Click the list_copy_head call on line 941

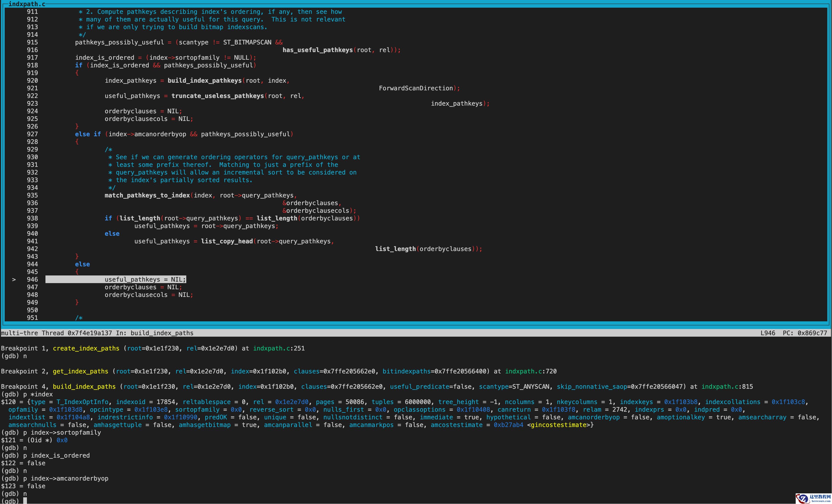[x=227, y=241]
